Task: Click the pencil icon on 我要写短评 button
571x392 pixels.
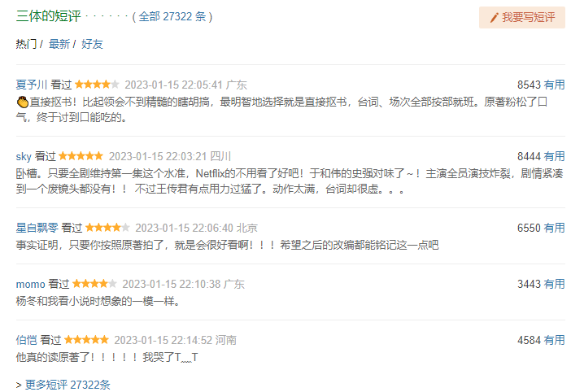Action: tap(494, 18)
